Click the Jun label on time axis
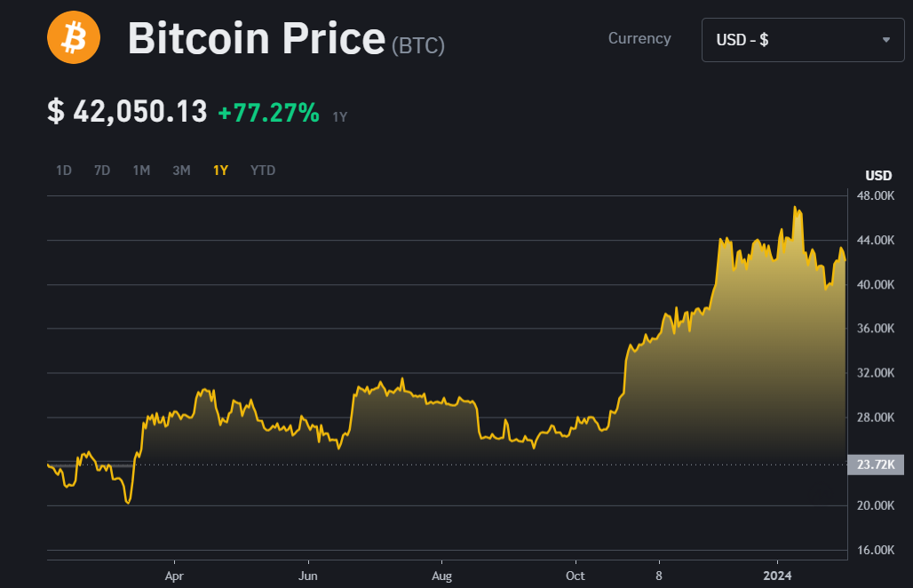 coord(308,576)
